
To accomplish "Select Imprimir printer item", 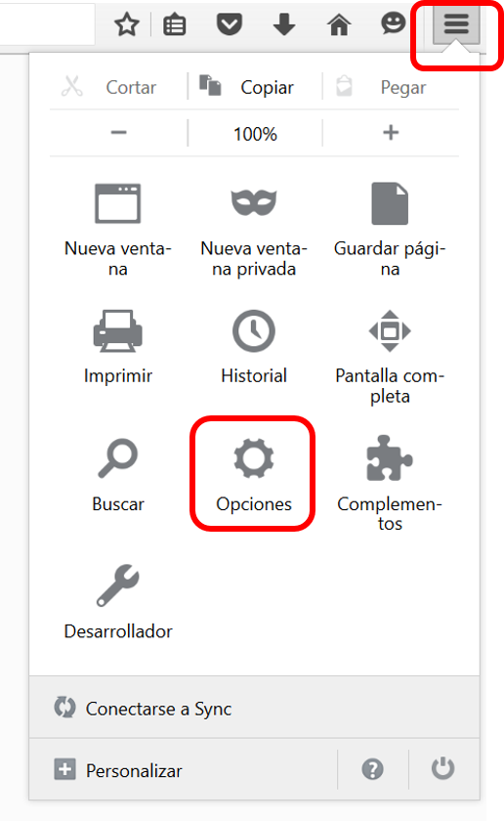I will 118,347.
